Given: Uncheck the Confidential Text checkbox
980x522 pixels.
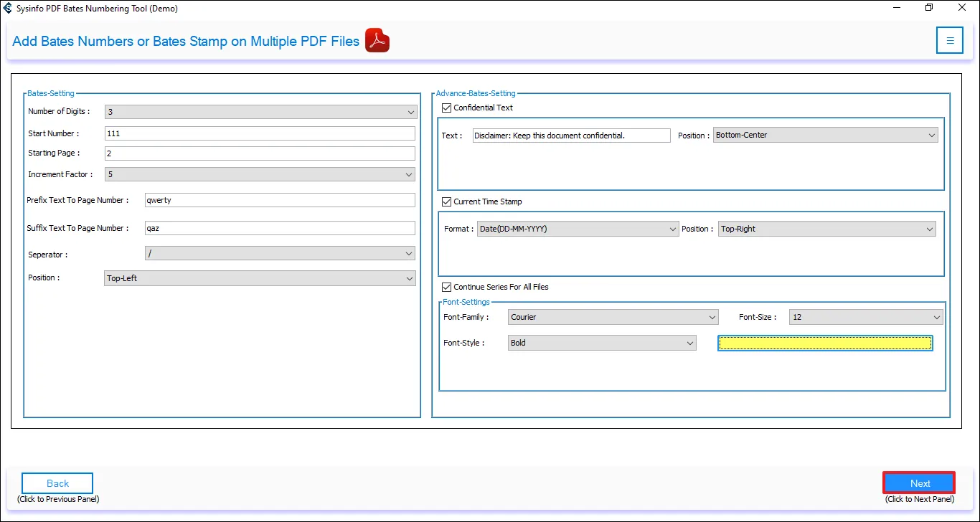Looking at the screenshot, I should point(448,108).
